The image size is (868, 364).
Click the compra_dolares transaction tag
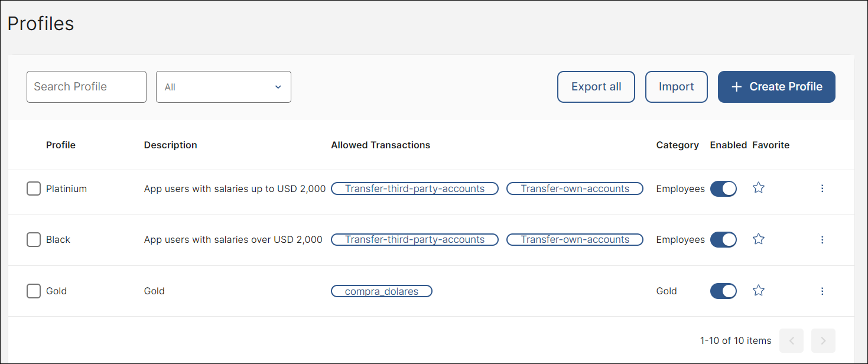[x=381, y=291]
